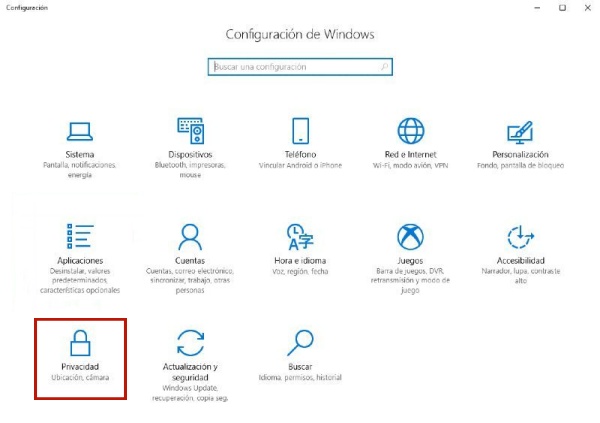Open the Cuentas person icon

point(190,237)
